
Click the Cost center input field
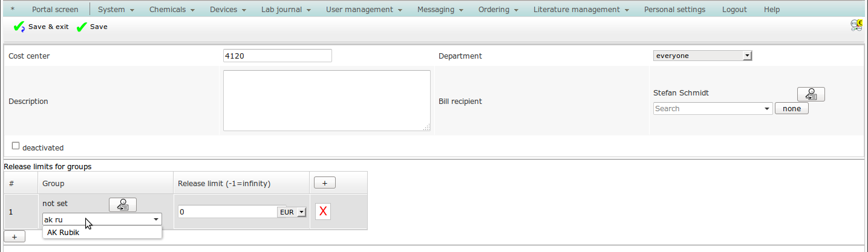tap(277, 56)
